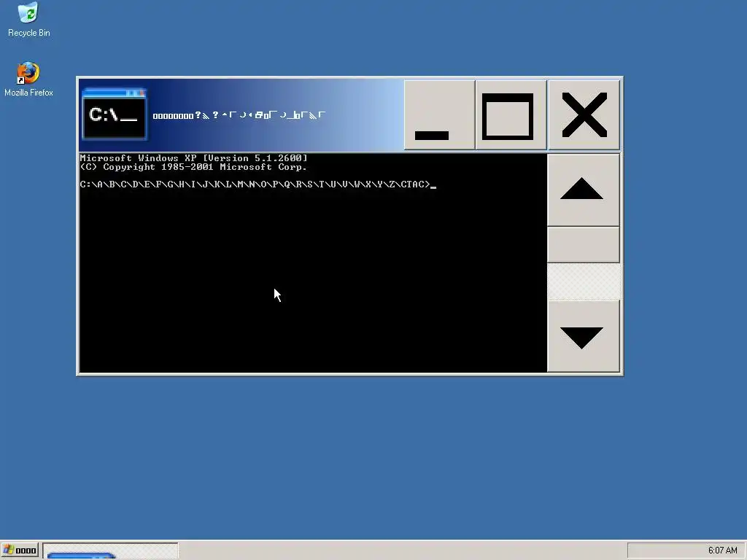
Task: Click the scrollbar track below the thumb
Action: click(584, 281)
